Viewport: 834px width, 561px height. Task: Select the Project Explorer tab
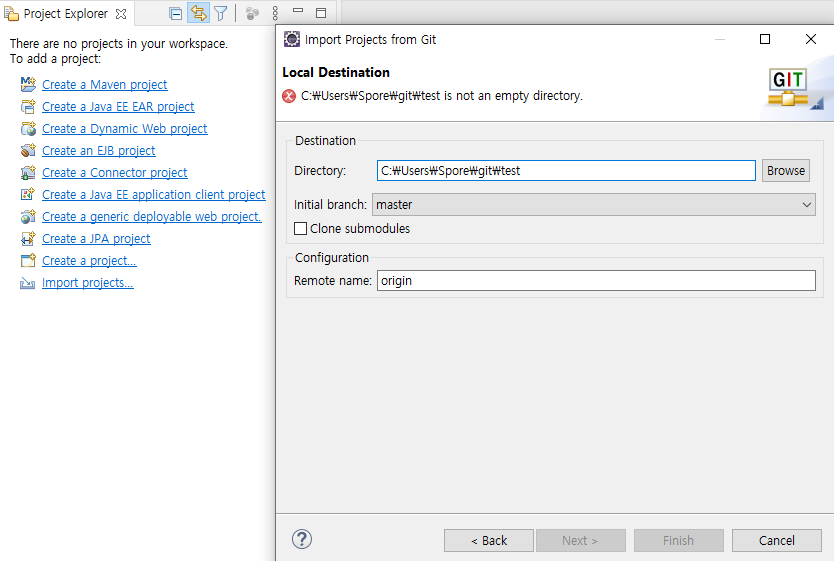(65, 14)
